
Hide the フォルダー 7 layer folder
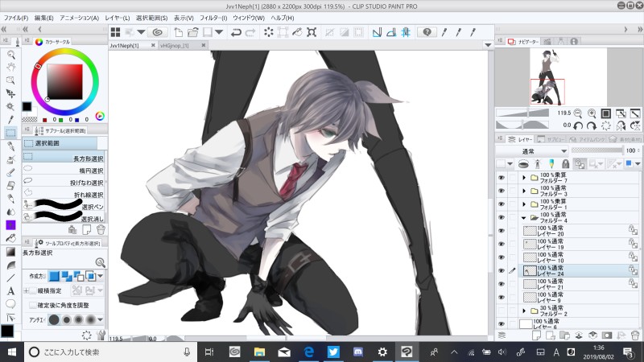point(501,178)
